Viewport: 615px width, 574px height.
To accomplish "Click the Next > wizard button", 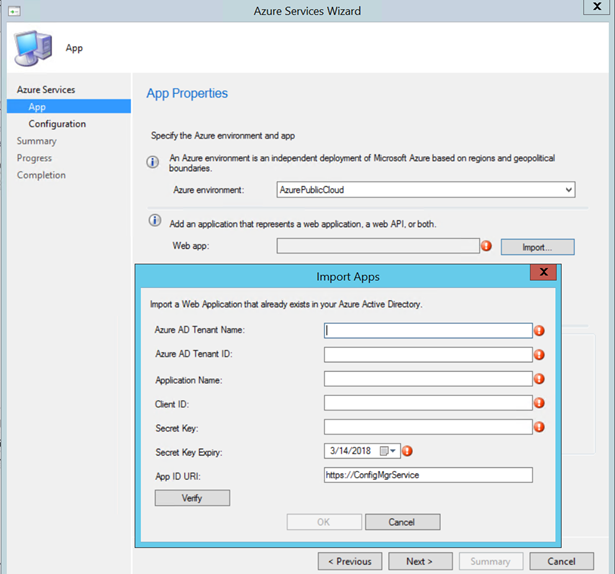I will [x=420, y=561].
